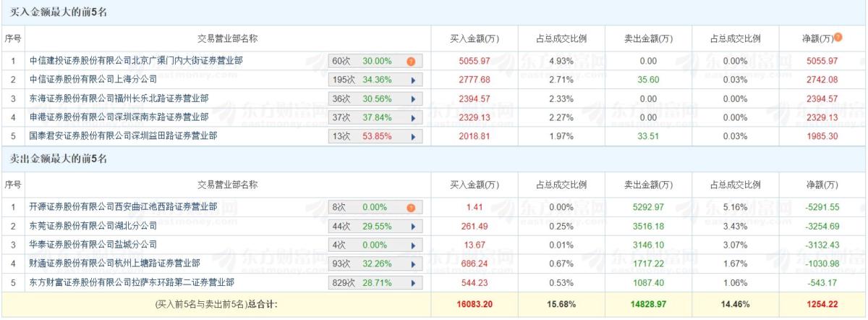Click orange help icon beside 净额(万) header

click(x=838, y=37)
